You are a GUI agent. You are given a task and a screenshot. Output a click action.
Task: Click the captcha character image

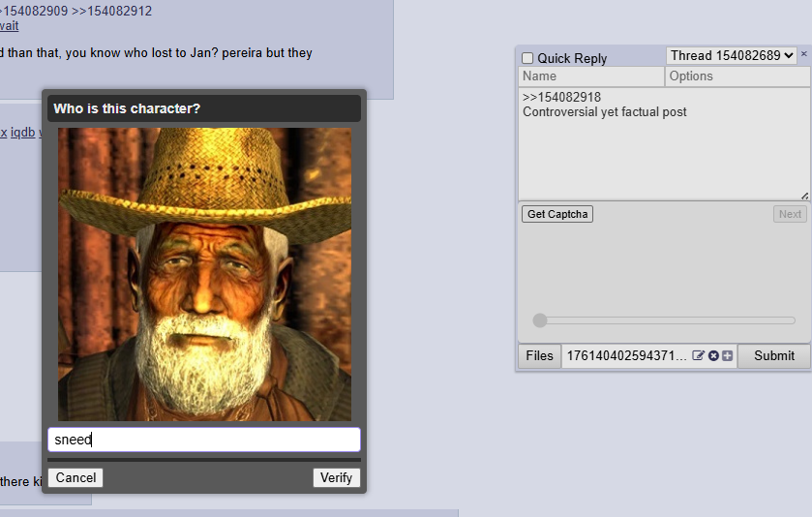point(204,275)
